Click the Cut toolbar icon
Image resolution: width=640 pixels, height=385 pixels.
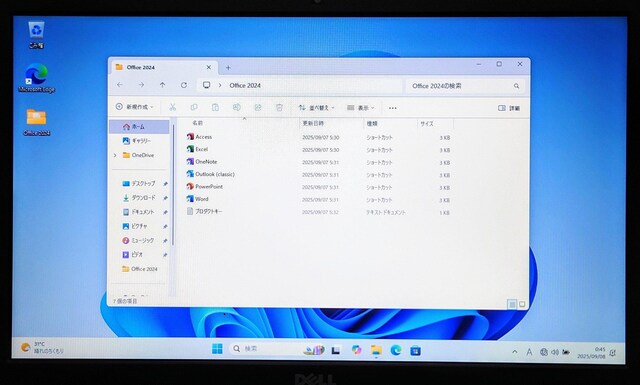pyautogui.click(x=173, y=107)
